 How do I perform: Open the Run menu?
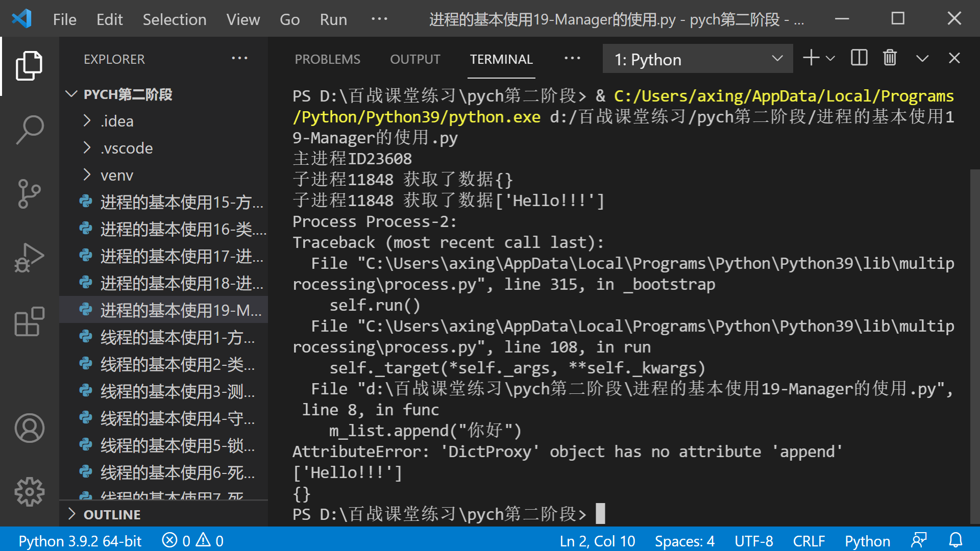pos(333,19)
